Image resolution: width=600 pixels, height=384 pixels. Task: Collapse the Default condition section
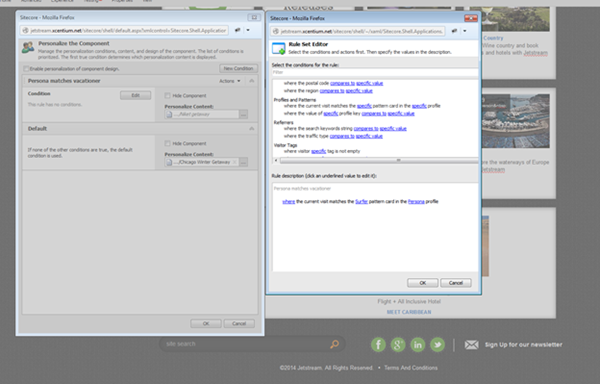(x=251, y=129)
